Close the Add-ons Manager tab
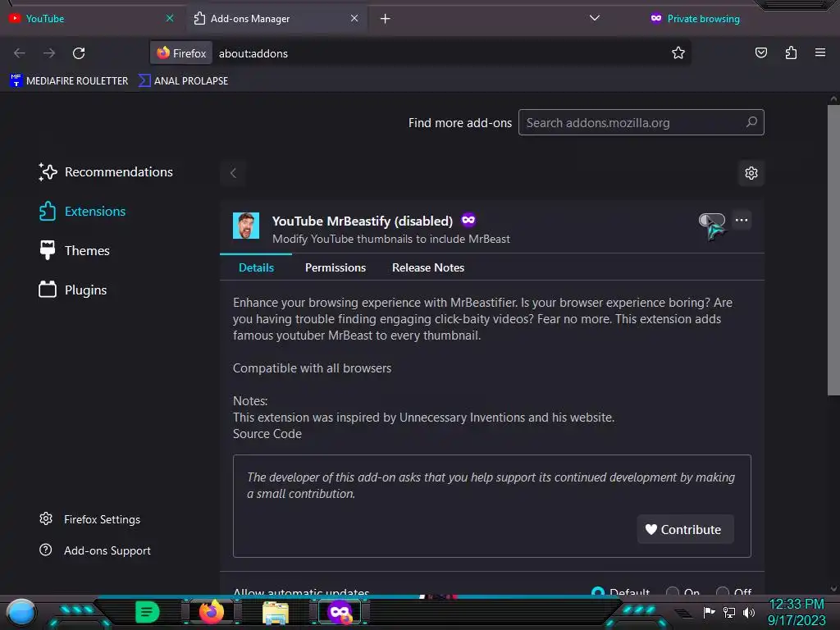 pos(354,18)
